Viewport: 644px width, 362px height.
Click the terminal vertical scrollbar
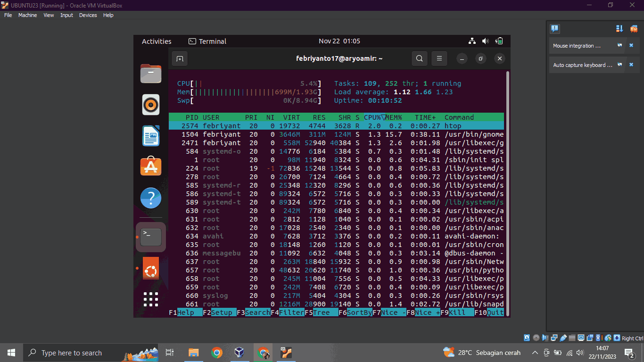pyautogui.click(x=508, y=193)
